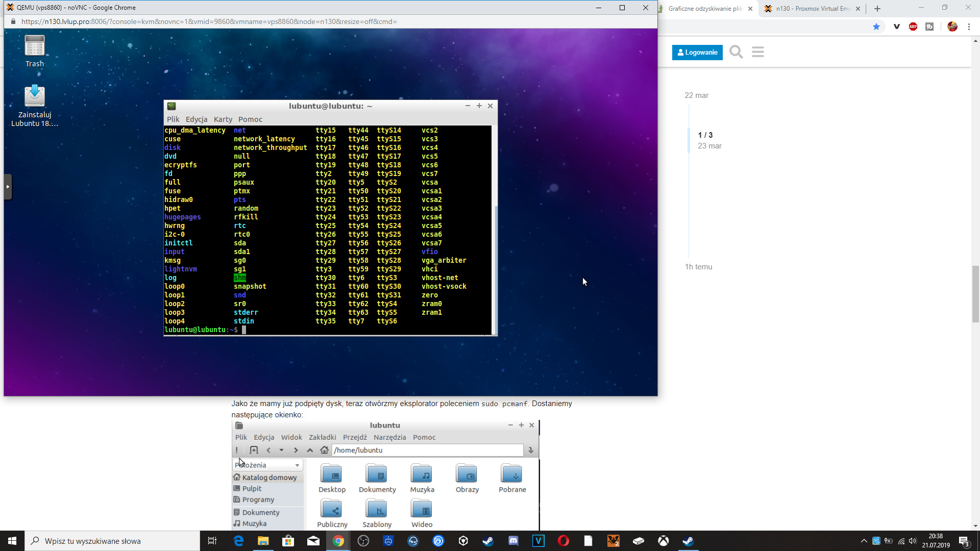Viewport: 980px width, 551px height.
Task: Open Steam from the taskbar
Action: 488,541
